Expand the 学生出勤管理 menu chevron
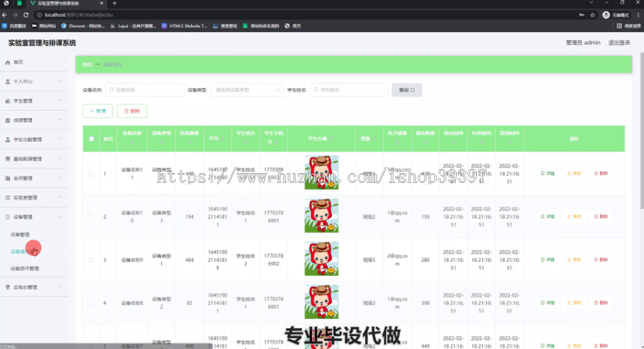This screenshot has height=349, width=644. 59,139
